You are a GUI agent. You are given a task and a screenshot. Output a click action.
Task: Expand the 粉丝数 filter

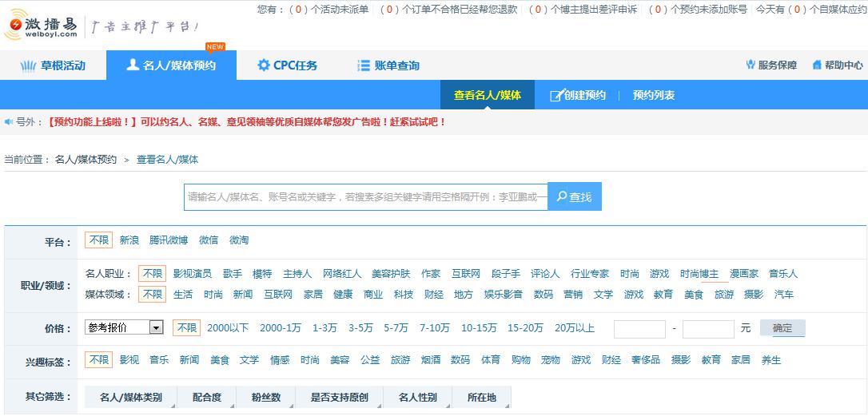pyautogui.click(x=265, y=397)
